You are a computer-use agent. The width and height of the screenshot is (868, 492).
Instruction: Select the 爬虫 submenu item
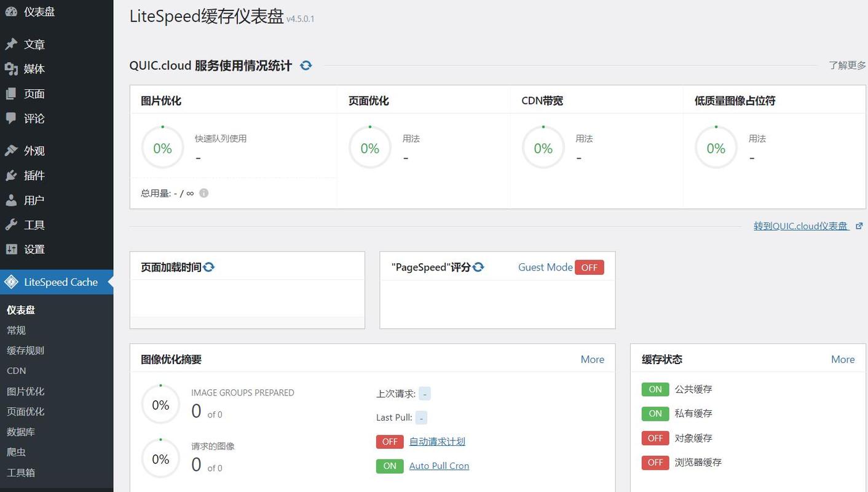coord(16,452)
